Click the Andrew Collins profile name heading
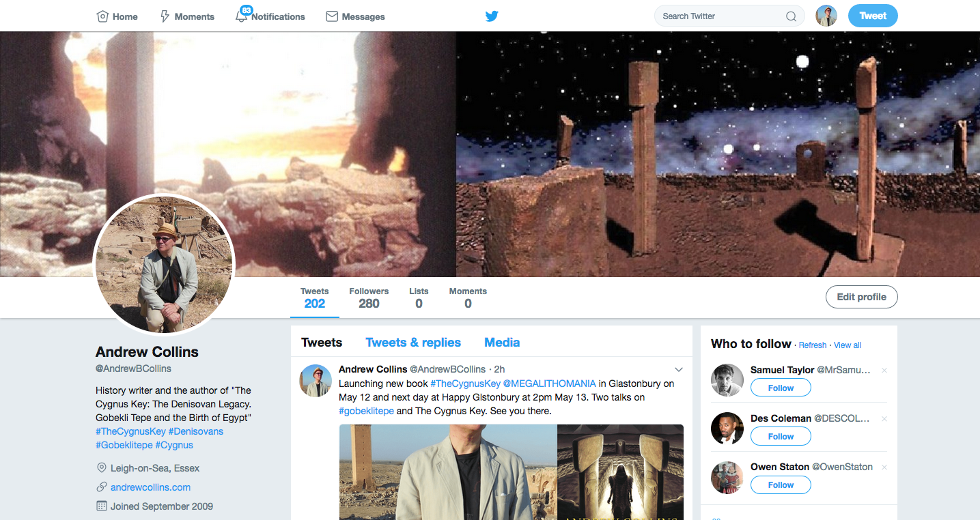 [147, 352]
